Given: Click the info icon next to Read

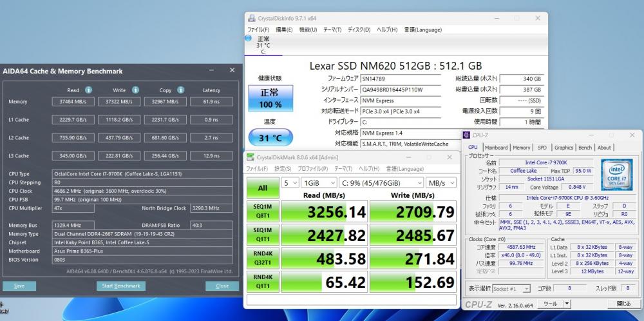Looking at the screenshot, I should click(x=89, y=90).
